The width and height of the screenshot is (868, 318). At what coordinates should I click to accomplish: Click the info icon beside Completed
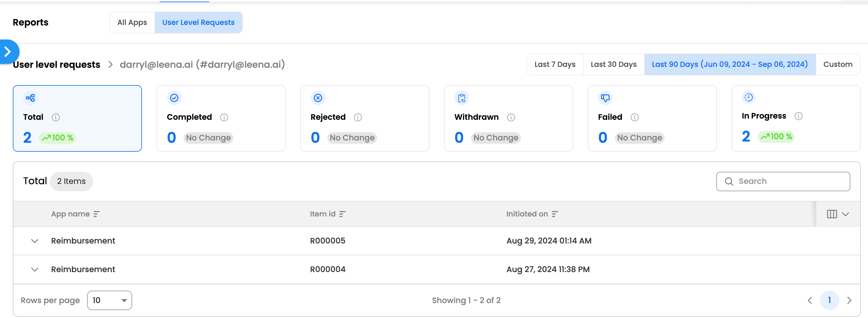click(224, 117)
